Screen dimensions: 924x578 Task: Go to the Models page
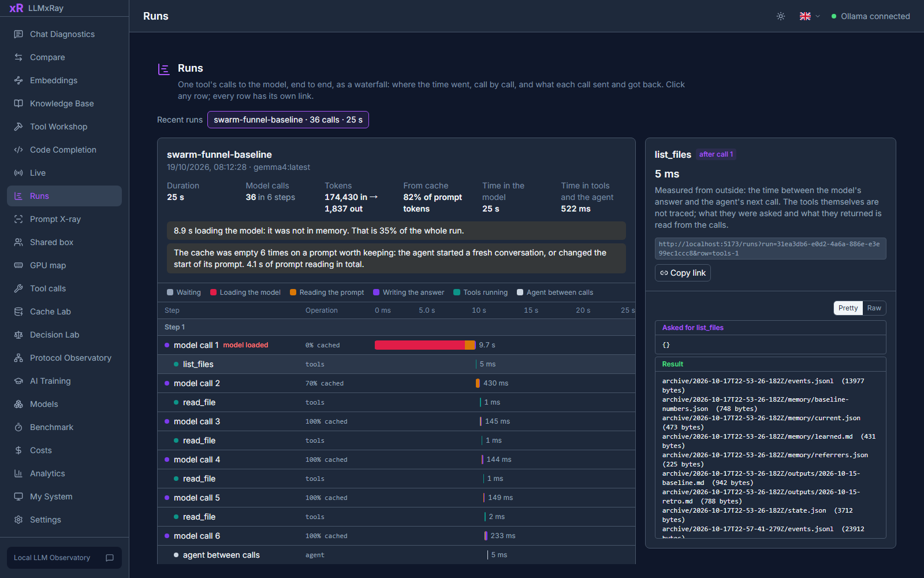(64, 404)
